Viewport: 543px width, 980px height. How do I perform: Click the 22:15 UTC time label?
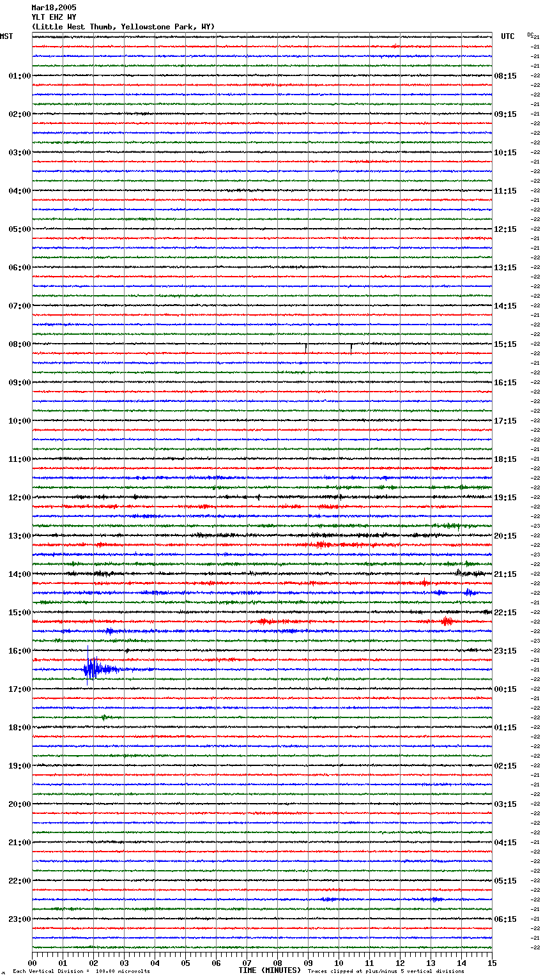(505, 613)
